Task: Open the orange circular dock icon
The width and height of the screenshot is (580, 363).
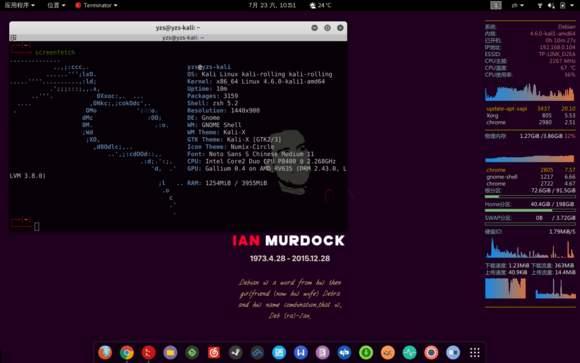Action: [388, 353]
